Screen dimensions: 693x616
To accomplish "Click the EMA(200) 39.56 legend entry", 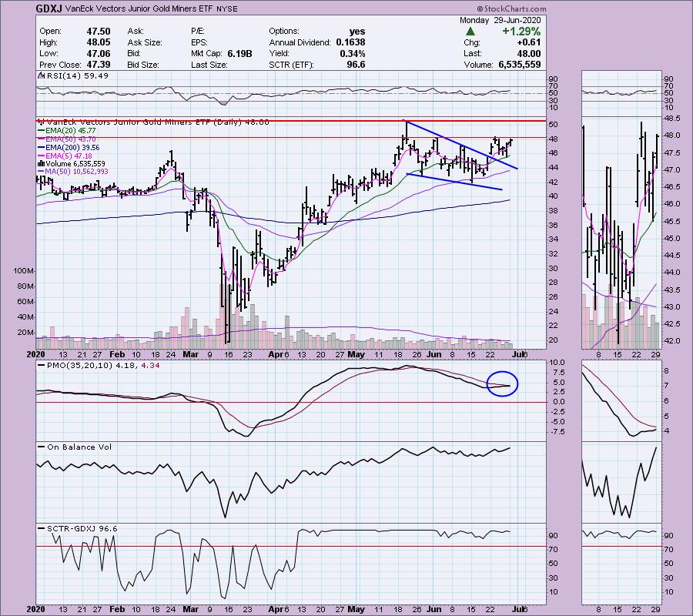I will pyautogui.click(x=69, y=148).
